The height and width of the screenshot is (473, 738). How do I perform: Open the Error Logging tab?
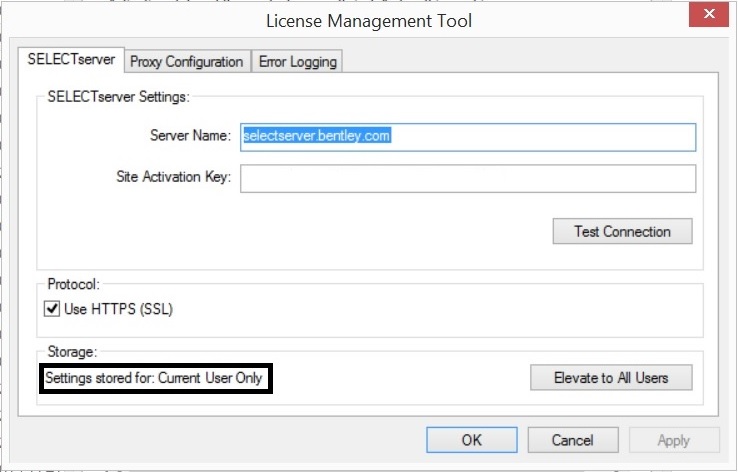pyautogui.click(x=297, y=62)
